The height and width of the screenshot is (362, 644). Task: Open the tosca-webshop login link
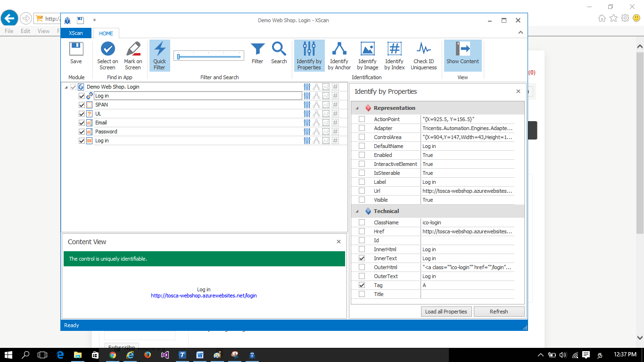204,295
